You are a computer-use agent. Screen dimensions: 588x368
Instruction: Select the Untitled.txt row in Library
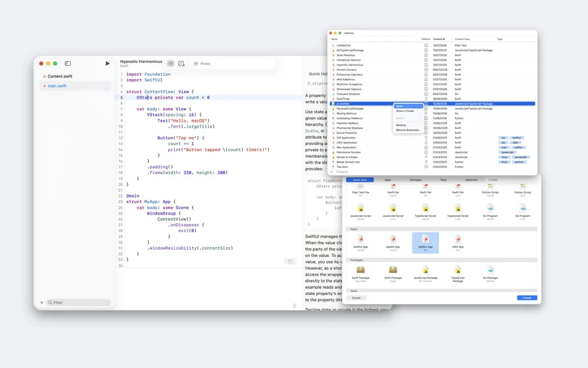433,45
